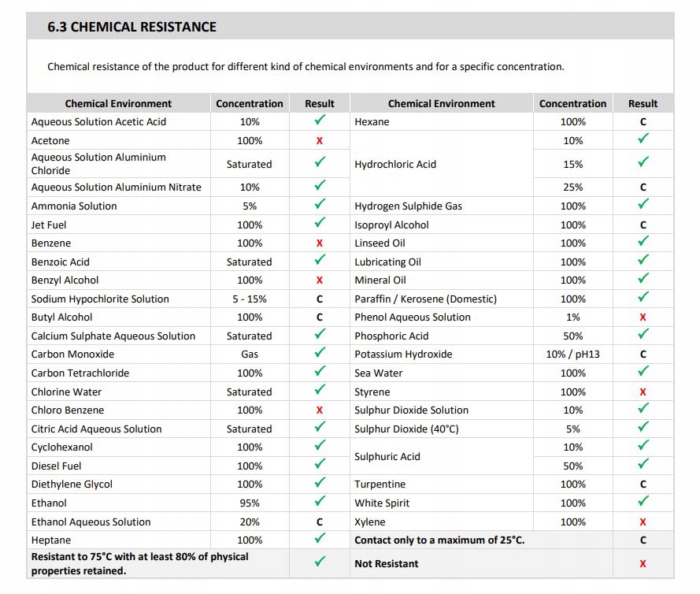Click the red X in Not Resistant legend
This screenshot has height=594, width=700.
pyautogui.click(x=643, y=563)
